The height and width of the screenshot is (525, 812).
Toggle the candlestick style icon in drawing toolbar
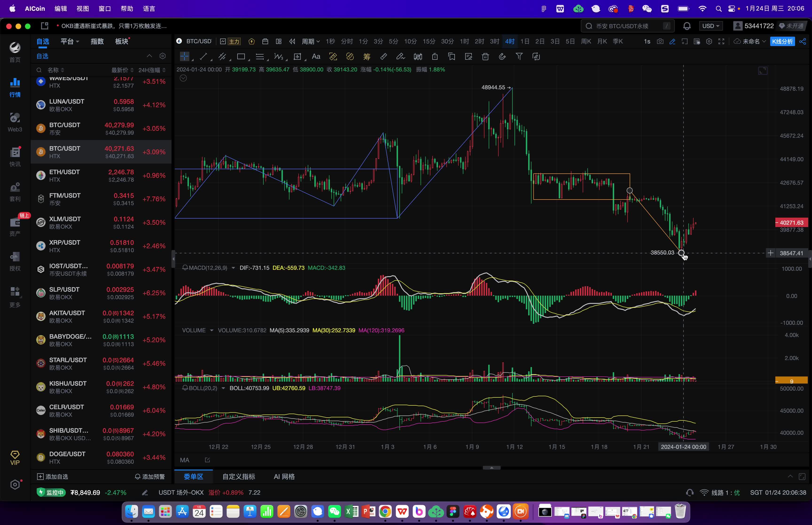(418, 57)
